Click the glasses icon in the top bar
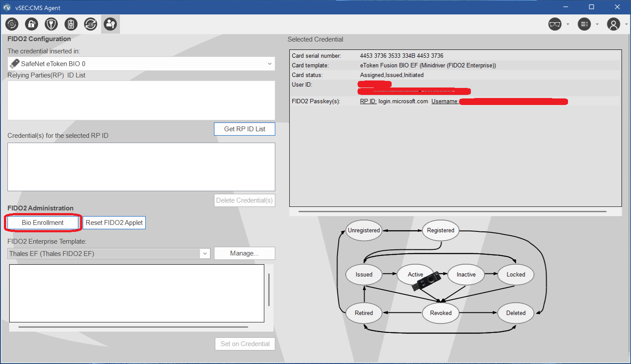The height and width of the screenshot is (364, 631). coord(555,24)
